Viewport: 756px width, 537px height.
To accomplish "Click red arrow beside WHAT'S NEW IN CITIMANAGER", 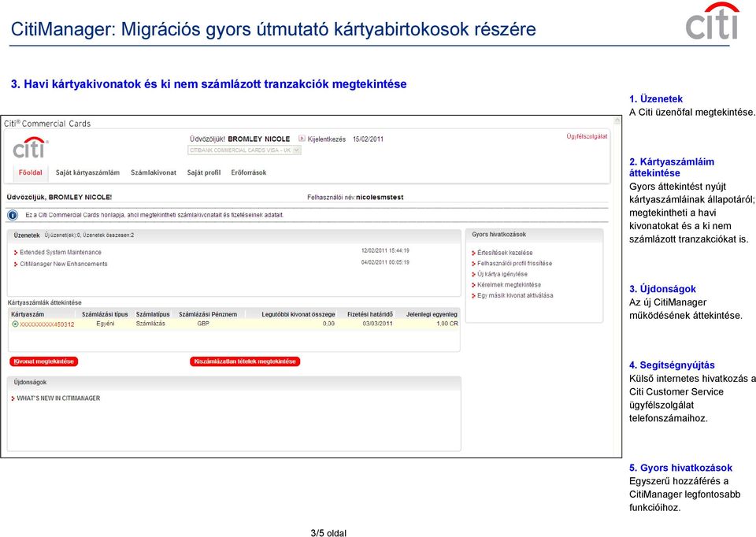I will point(13,398).
